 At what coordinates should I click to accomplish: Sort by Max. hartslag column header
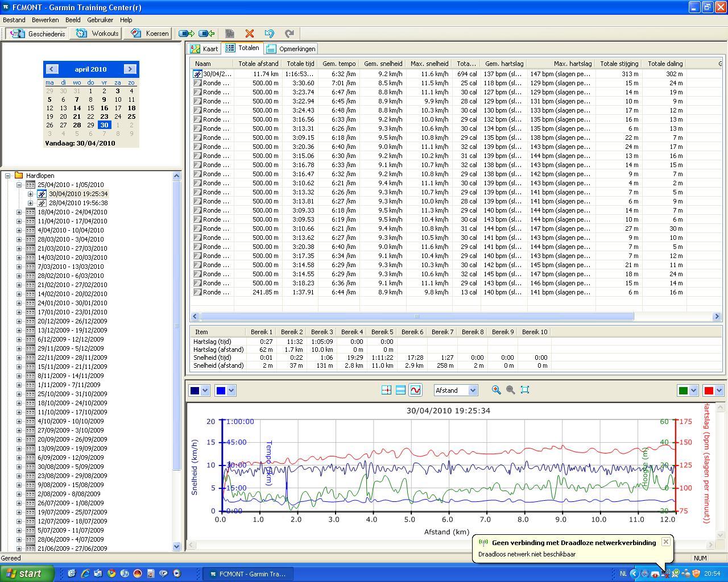coord(561,64)
